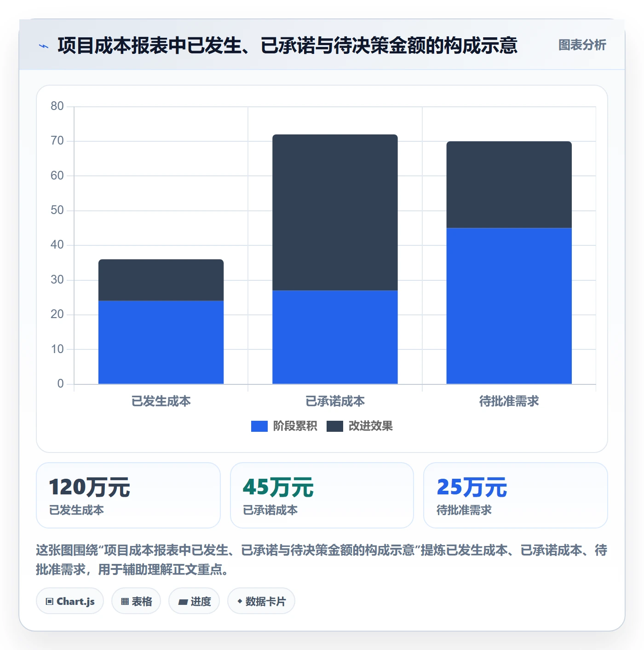
Task: Click the 数据卡片 tag chip
Action: coord(261,601)
